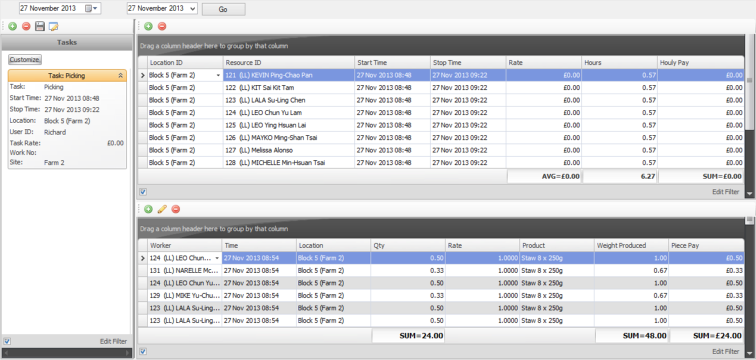Open Worker dropdown in selected row
Viewport: 756px width, 360px height.
click(217, 258)
